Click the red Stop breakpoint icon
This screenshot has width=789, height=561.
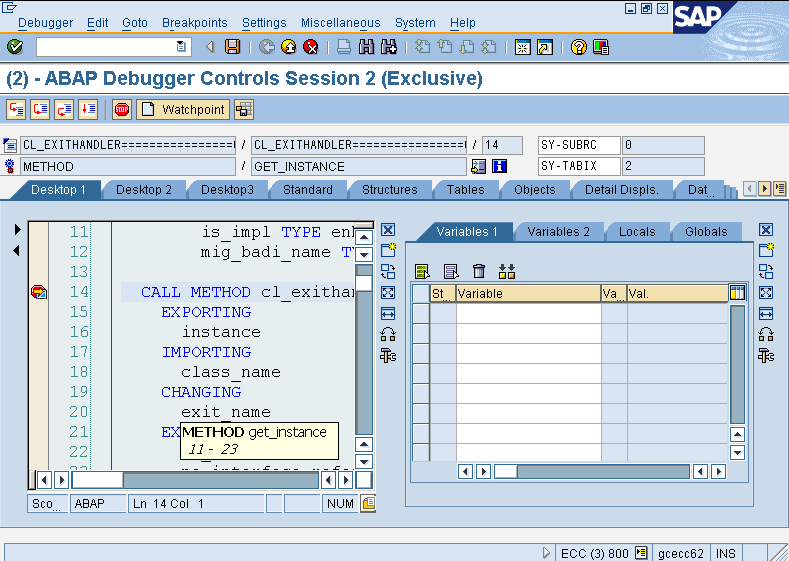(x=122, y=109)
